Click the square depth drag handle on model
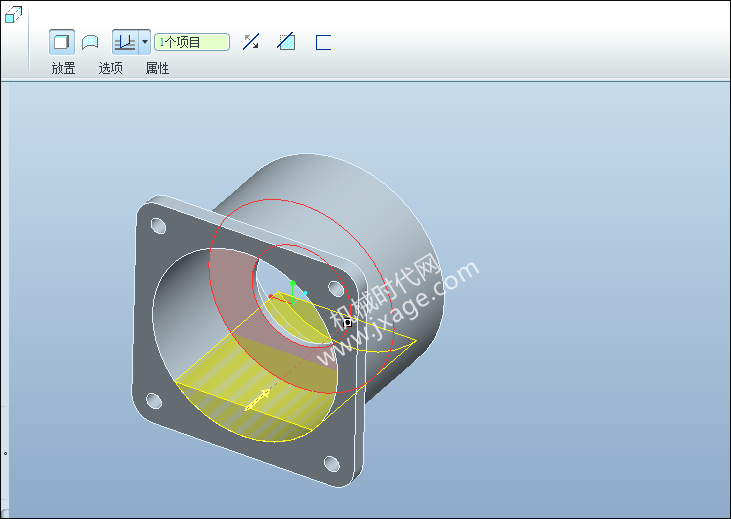The width and height of the screenshot is (731, 519). point(347,323)
